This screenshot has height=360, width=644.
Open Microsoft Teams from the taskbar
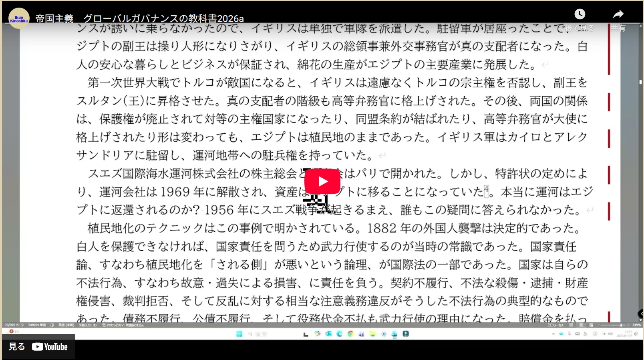click(x=361, y=334)
